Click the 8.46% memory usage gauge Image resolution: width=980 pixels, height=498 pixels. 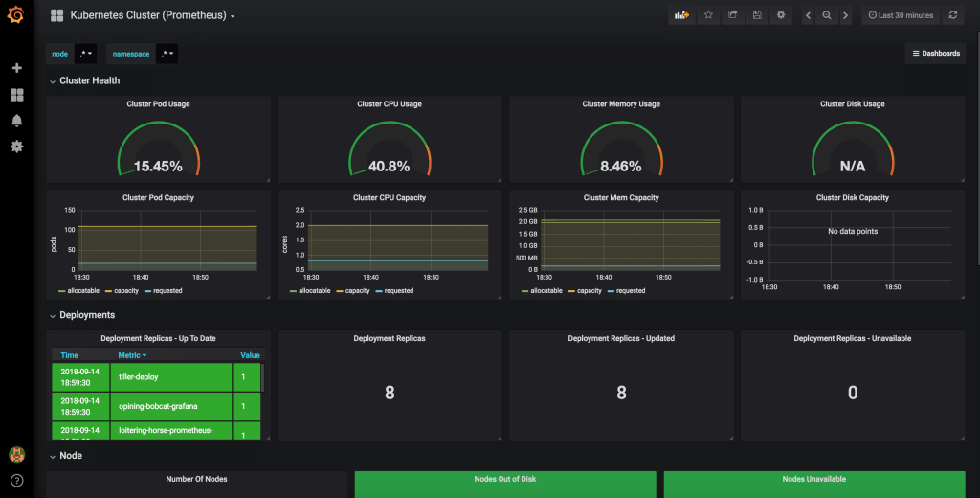click(621, 150)
